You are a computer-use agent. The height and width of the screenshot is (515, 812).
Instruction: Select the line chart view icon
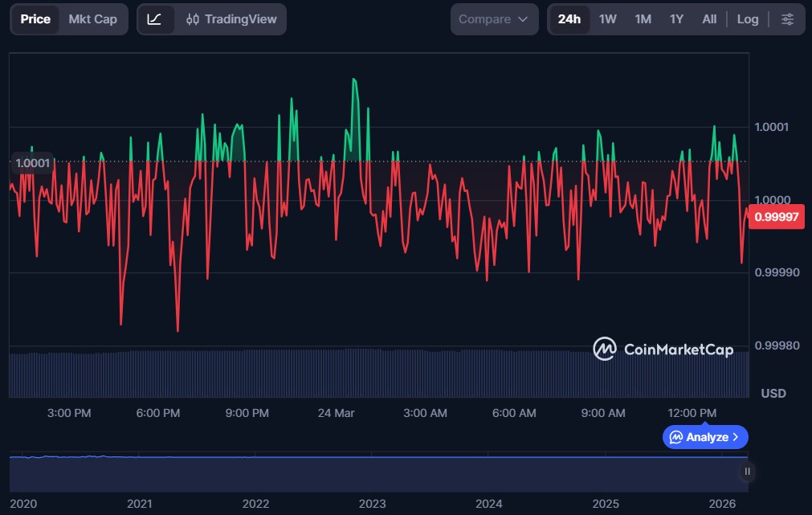pyautogui.click(x=155, y=19)
